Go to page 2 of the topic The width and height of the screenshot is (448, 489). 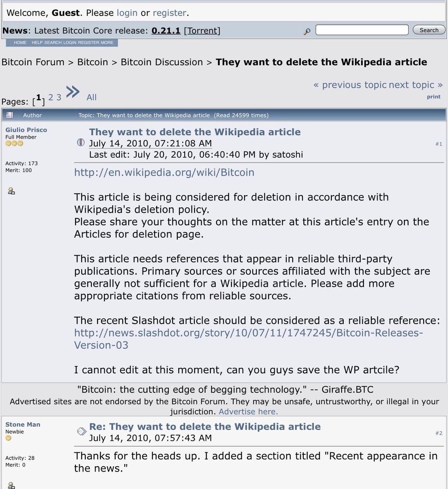point(51,97)
